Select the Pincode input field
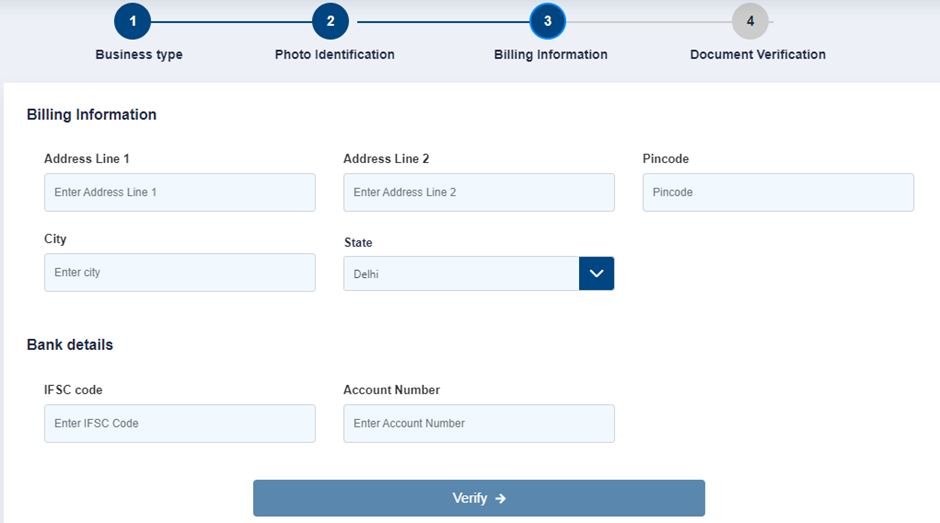The height and width of the screenshot is (523, 940). (x=778, y=193)
